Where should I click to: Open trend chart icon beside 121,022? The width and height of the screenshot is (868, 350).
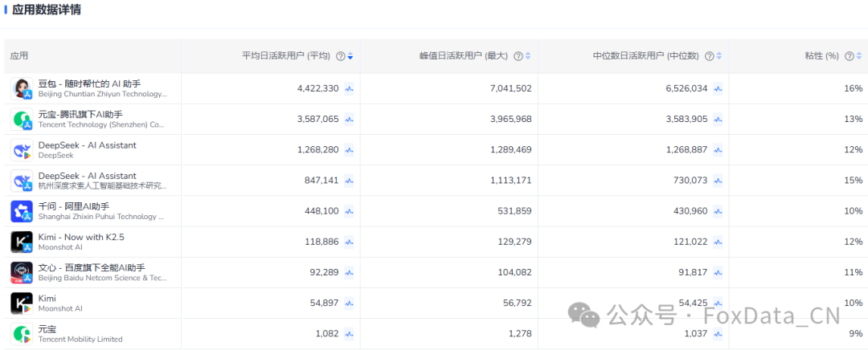point(718,242)
